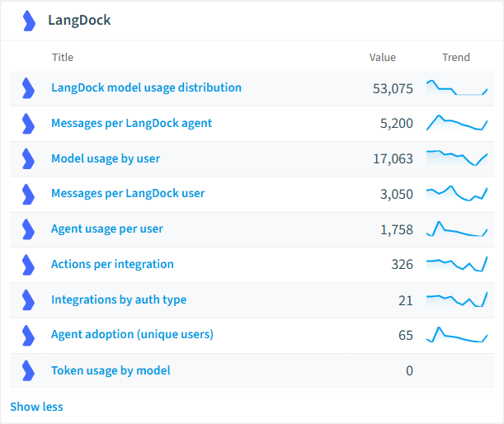Click trend sparkline for Agent adoption (unique users)
This screenshot has height=424, width=504.
(x=457, y=334)
